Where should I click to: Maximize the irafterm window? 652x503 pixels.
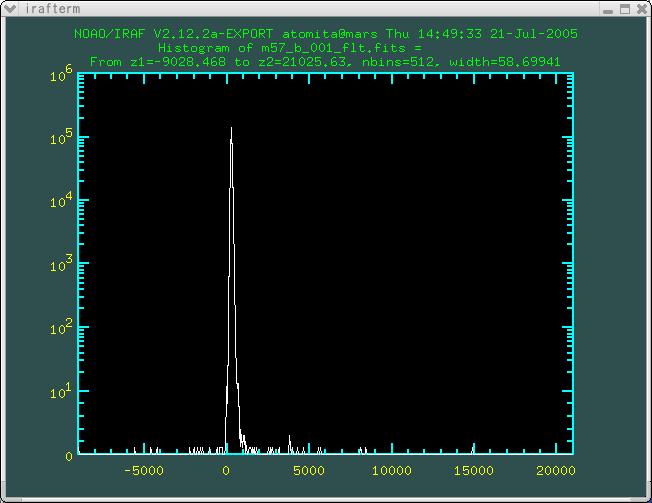pos(625,9)
